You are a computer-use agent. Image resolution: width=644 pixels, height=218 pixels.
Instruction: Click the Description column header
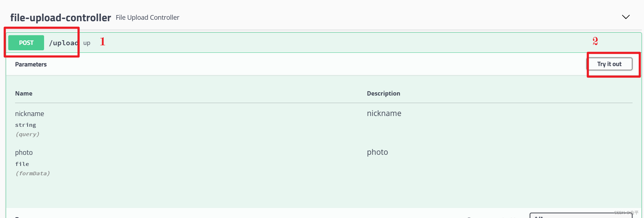[x=383, y=93]
